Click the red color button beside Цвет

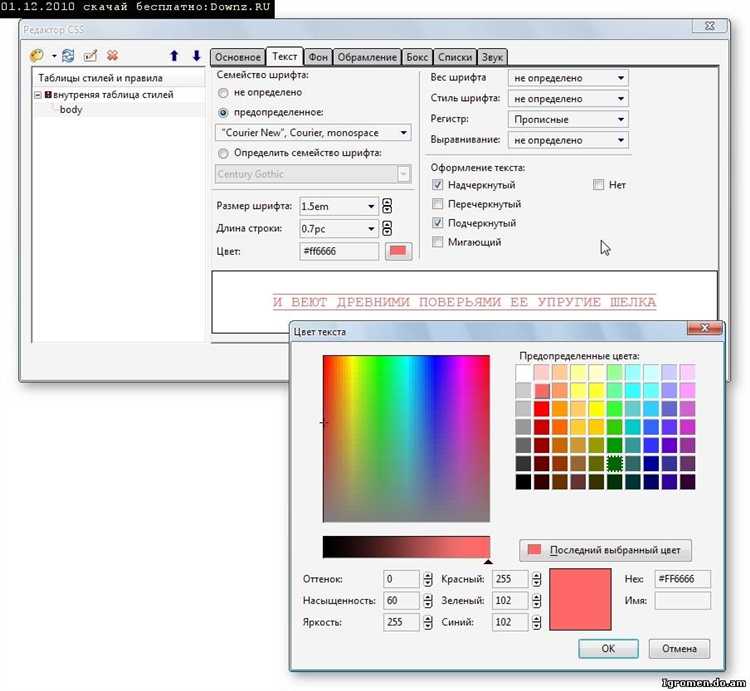point(398,251)
